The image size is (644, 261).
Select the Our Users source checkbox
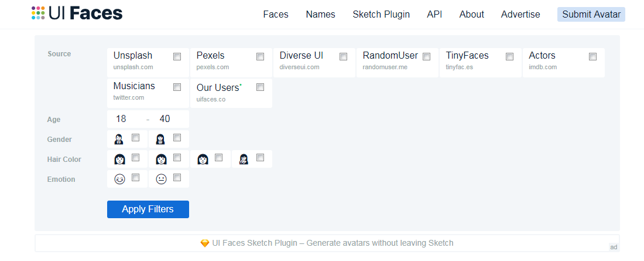click(x=260, y=87)
